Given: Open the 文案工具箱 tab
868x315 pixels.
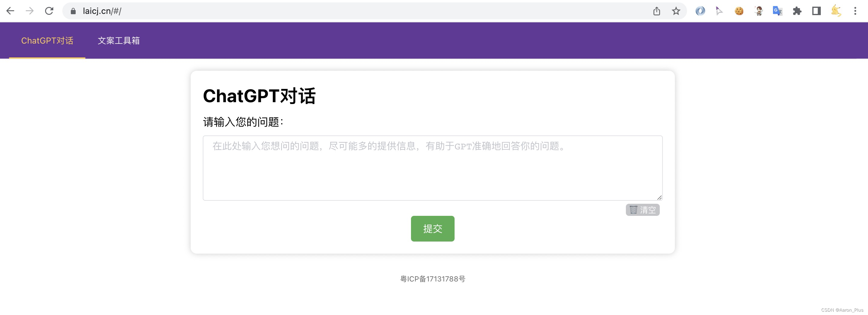Looking at the screenshot, I should point(119,41).
